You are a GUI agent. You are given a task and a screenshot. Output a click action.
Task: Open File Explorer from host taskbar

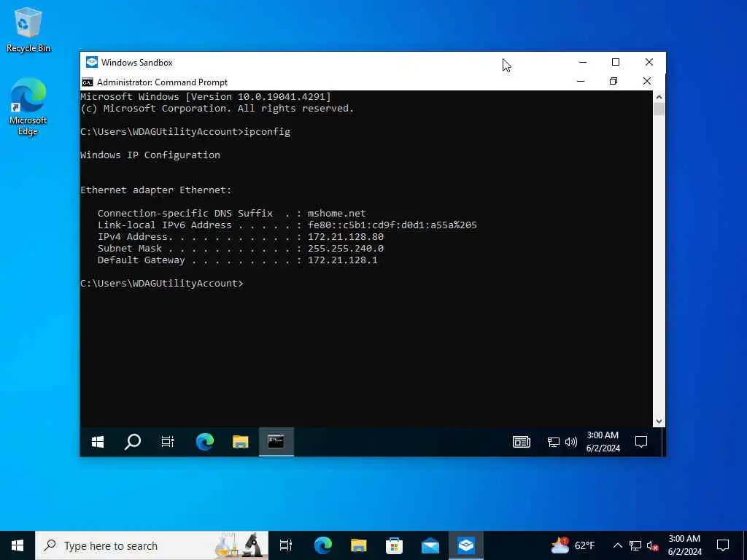click(x=359, y=545)
